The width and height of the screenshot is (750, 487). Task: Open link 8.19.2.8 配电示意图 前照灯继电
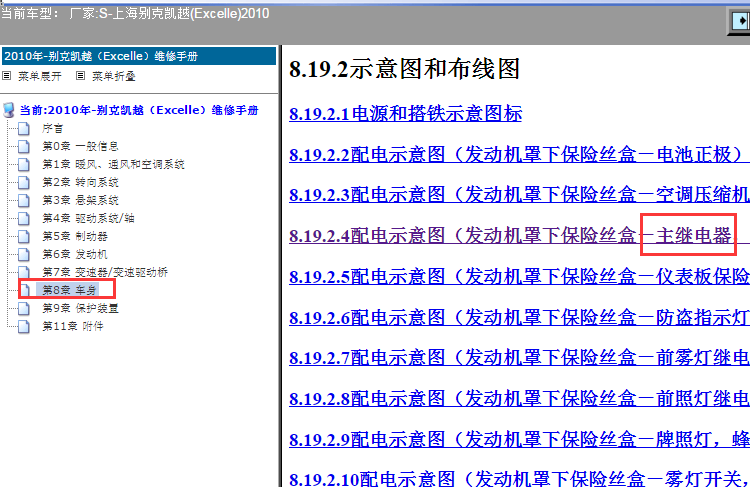point(519,398)
